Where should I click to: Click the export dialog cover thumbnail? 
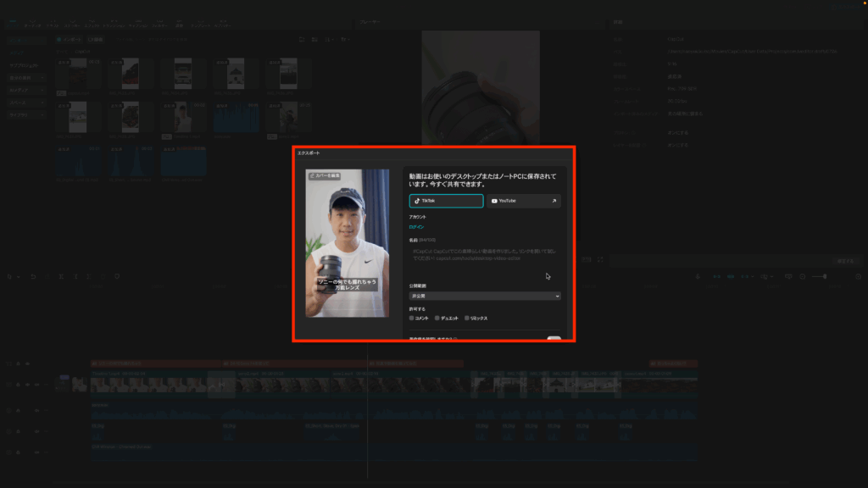coord(347,243)
